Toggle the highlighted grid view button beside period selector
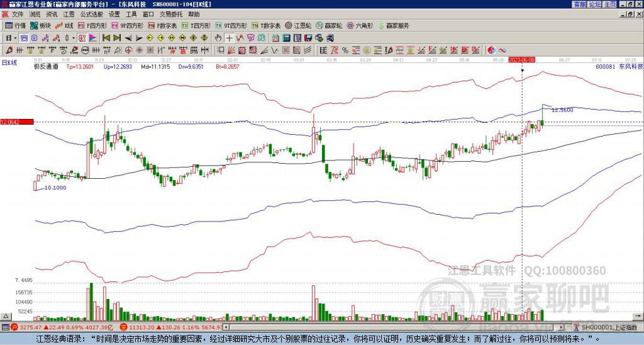 click(24, 38)
